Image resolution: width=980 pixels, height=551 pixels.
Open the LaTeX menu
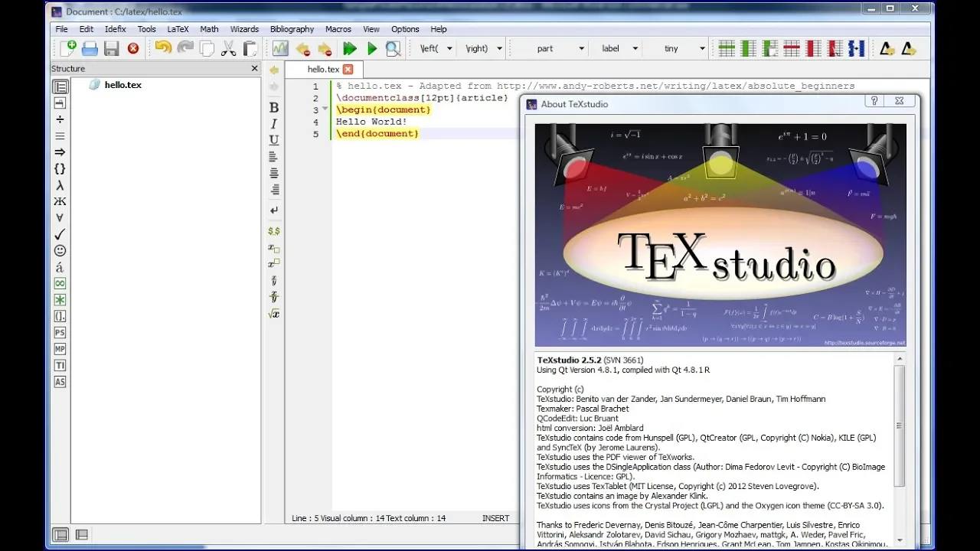click(x=178, y=29)
